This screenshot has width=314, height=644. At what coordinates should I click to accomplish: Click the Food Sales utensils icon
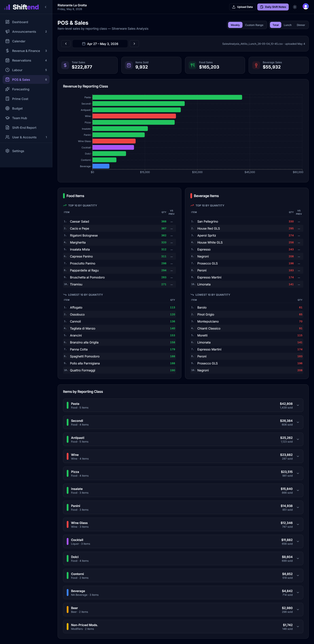point(193,65)
